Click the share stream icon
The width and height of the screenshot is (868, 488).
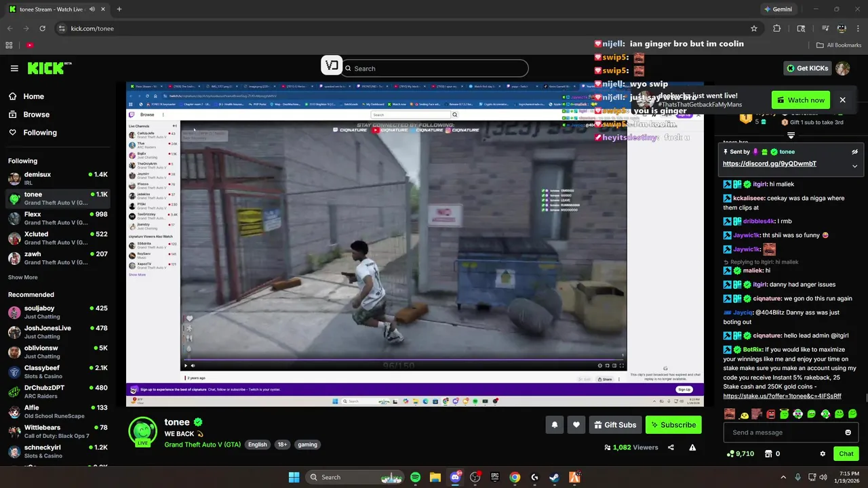click(x=671, y=447)
